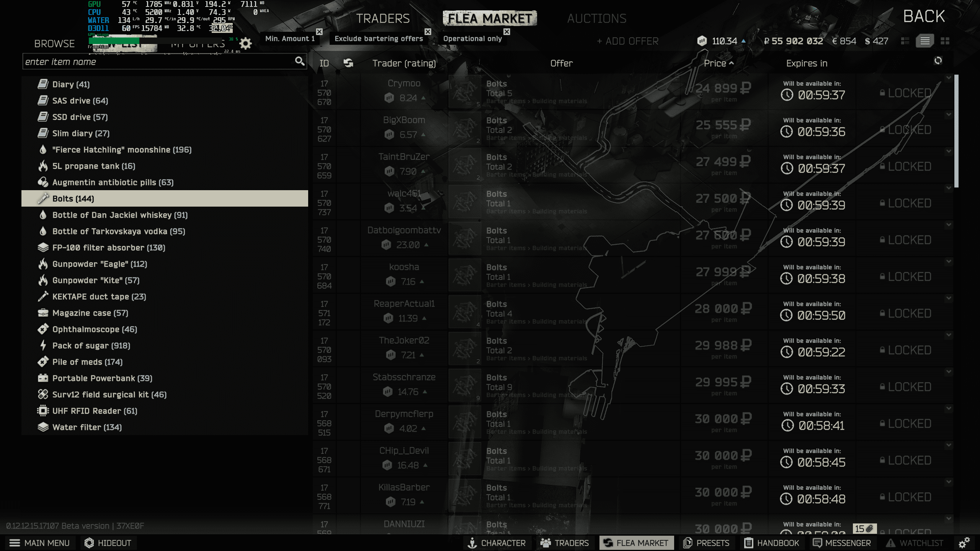Click the Bolts item thumbnail for Stabsschranze offer
The width and height of the screenshot is (980, 551).
tap(465, 385)
